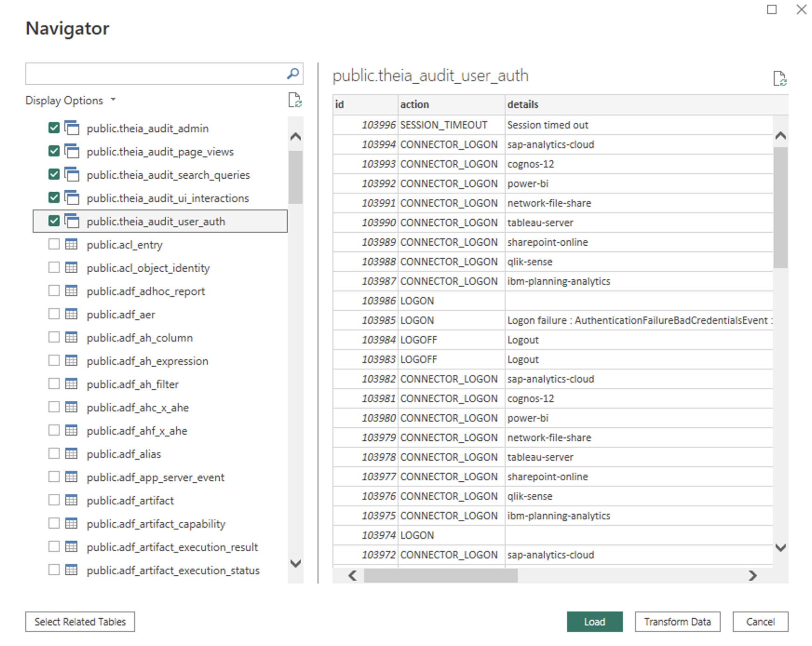Open the Display Options dropdown
This screenshot has width=812, height=646.
click(70, 101)
